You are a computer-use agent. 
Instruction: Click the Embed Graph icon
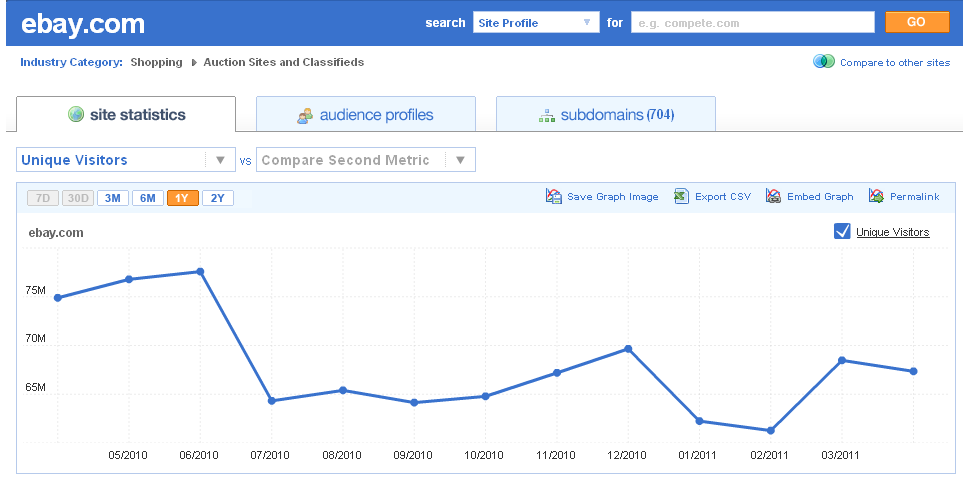point(774,196)
